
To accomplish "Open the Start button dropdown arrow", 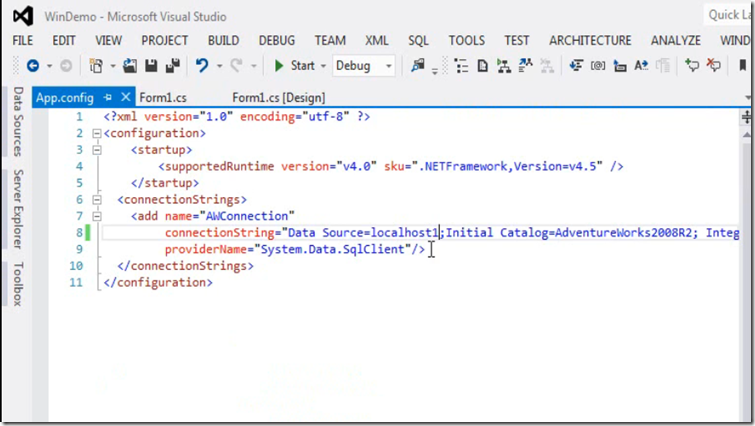I will (x=323, y=66).
